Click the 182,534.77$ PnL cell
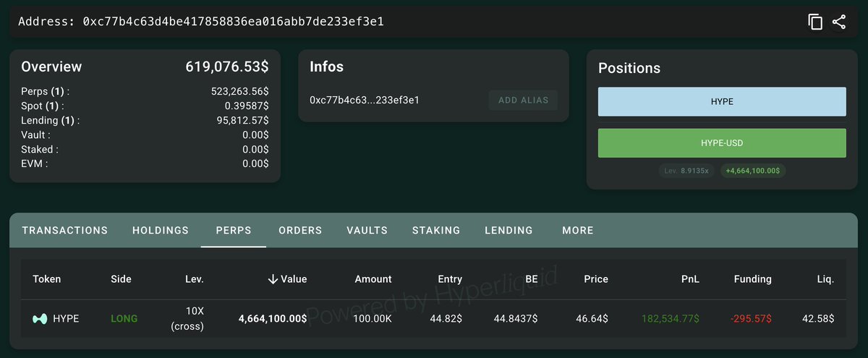Viewport: 868px width, 358px height. [x=671, y=319]
